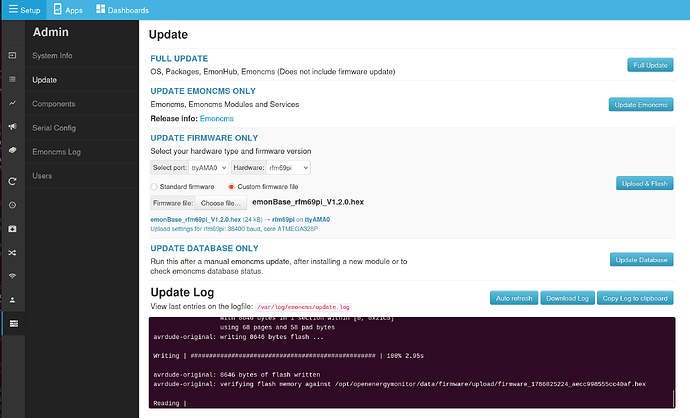Click the Full Update button
The image size is (690, 418).
tap(650, 65)
